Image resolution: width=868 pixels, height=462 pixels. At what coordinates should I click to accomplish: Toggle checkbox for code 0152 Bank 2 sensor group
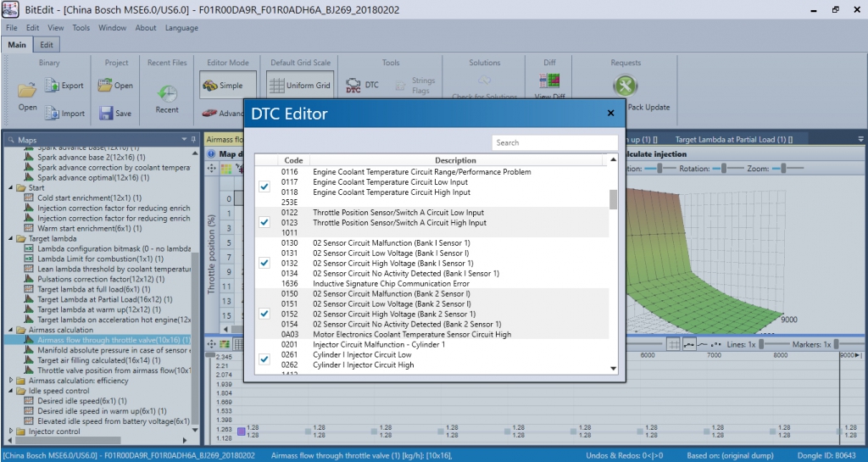[x=264, y=314]
